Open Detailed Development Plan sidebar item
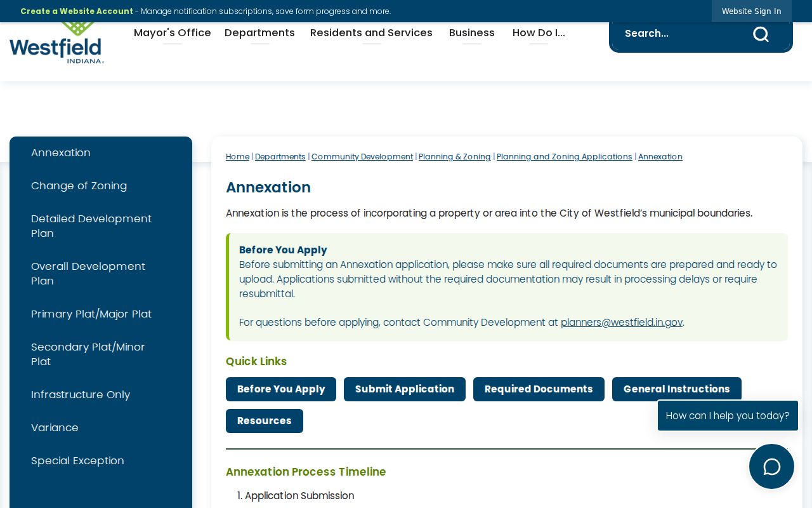 click(x=91, y=226)
